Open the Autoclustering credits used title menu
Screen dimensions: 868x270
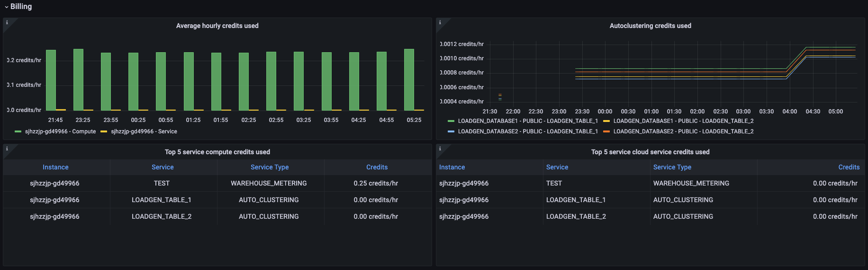(x=650, y=26)
